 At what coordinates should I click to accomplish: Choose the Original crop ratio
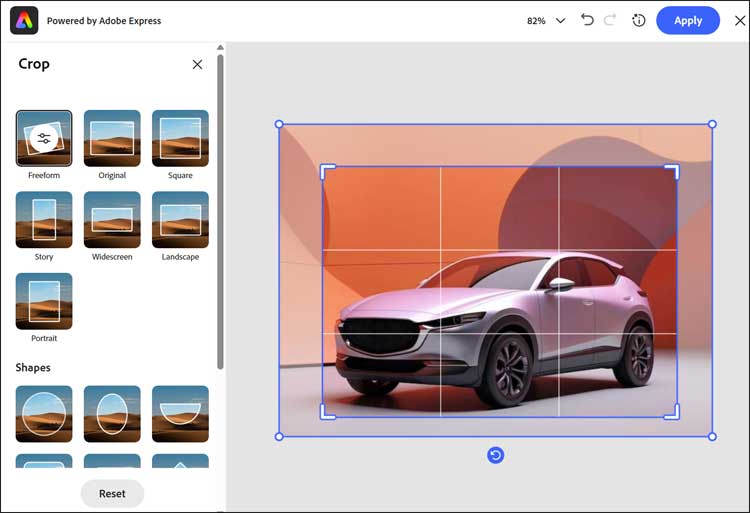112,139
